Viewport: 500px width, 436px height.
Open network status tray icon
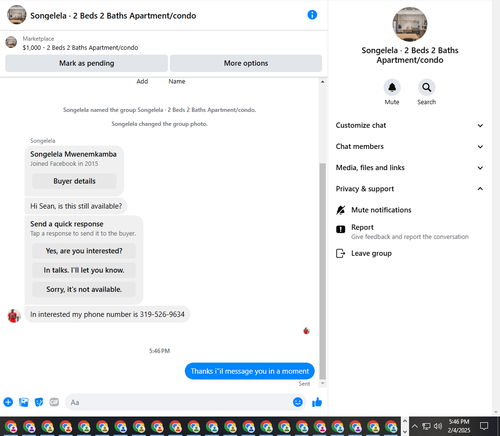tap(426, 426)
